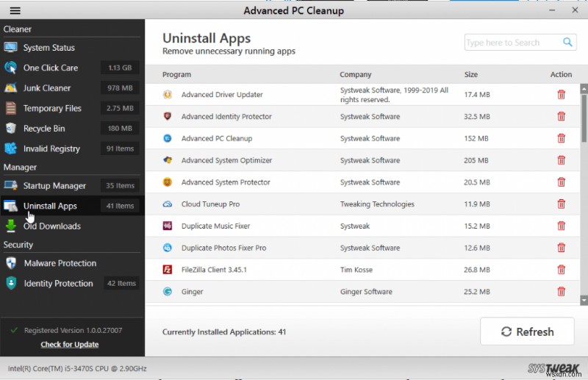This screenshot has width=588, height=380.
Task: Click trash icon for Advanced Driver Updater
Action: [562, 95]
